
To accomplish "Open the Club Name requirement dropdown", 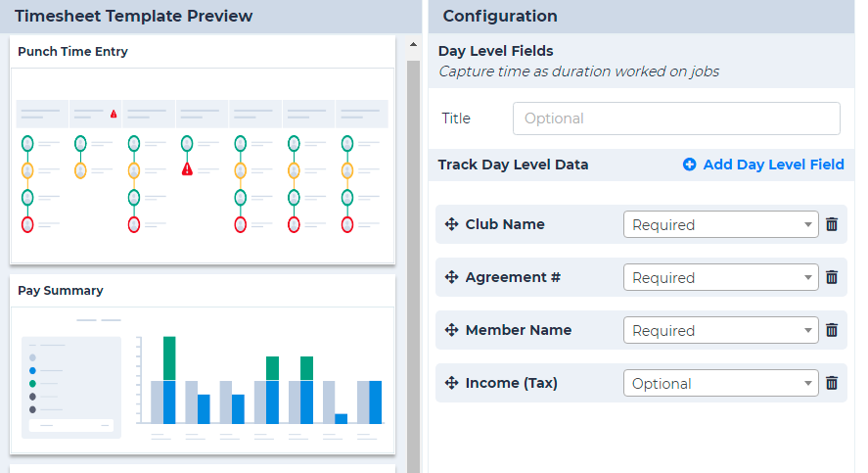I will 721,224.
